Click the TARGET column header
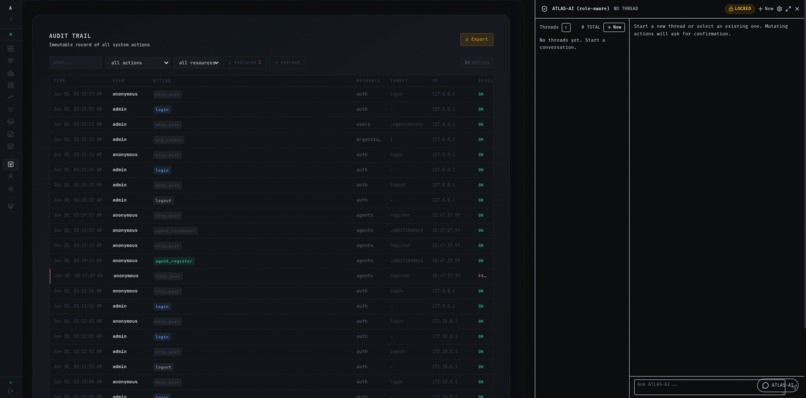Screen dimensions: 806x398 (x=399, y=81)
